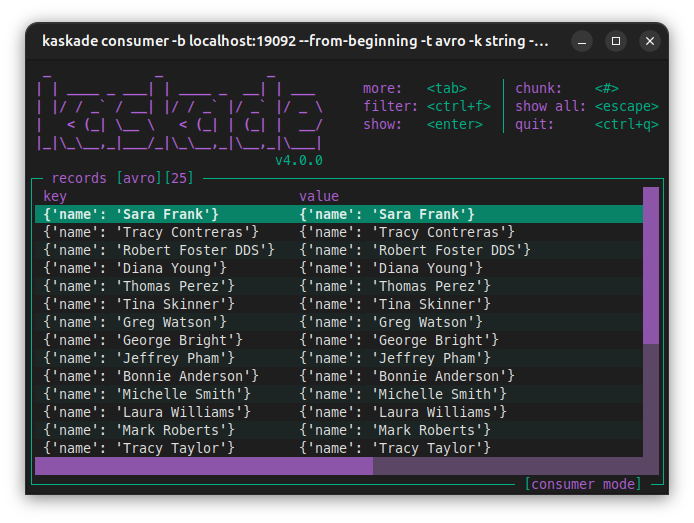Select the 'Robert Foster DDS' key cell
This screenshot has height=523, width=694.
point(159,250)
